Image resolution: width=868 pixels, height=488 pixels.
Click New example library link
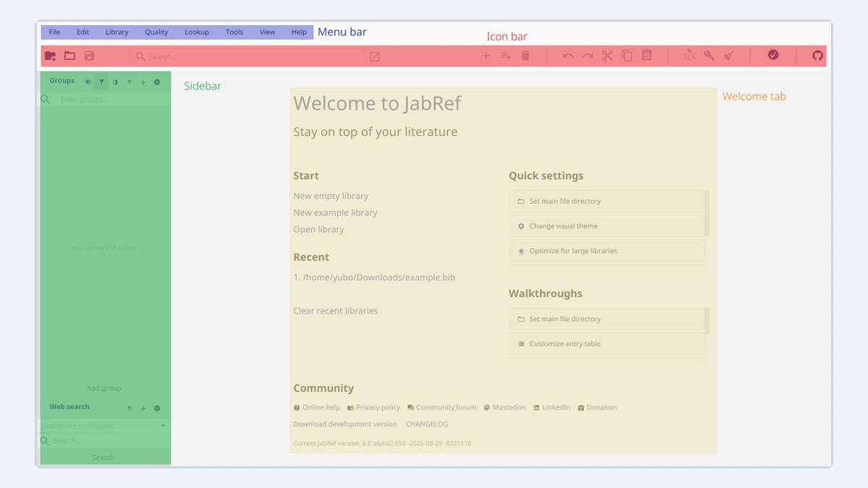tap(336, 213)
